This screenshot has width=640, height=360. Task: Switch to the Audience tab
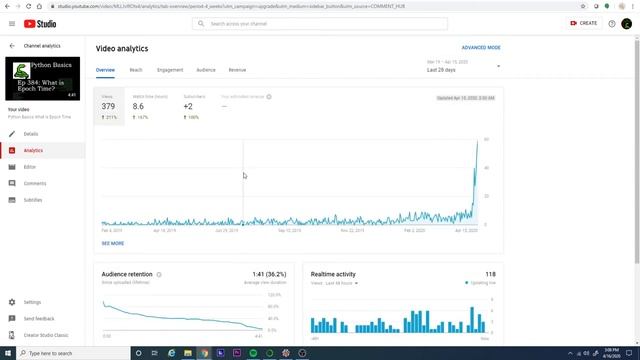point(206,70)
